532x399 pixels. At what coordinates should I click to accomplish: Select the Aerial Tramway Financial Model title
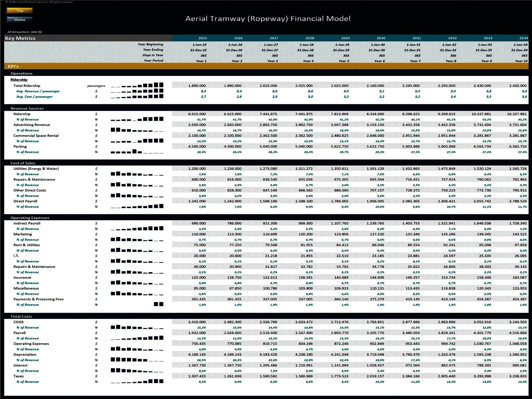click(x=268, y=19)
